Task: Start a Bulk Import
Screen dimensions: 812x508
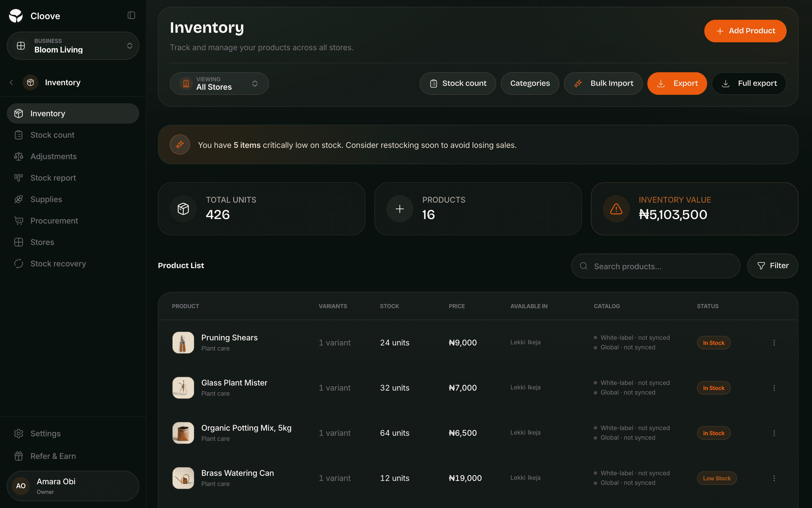Action: (603, 83)
